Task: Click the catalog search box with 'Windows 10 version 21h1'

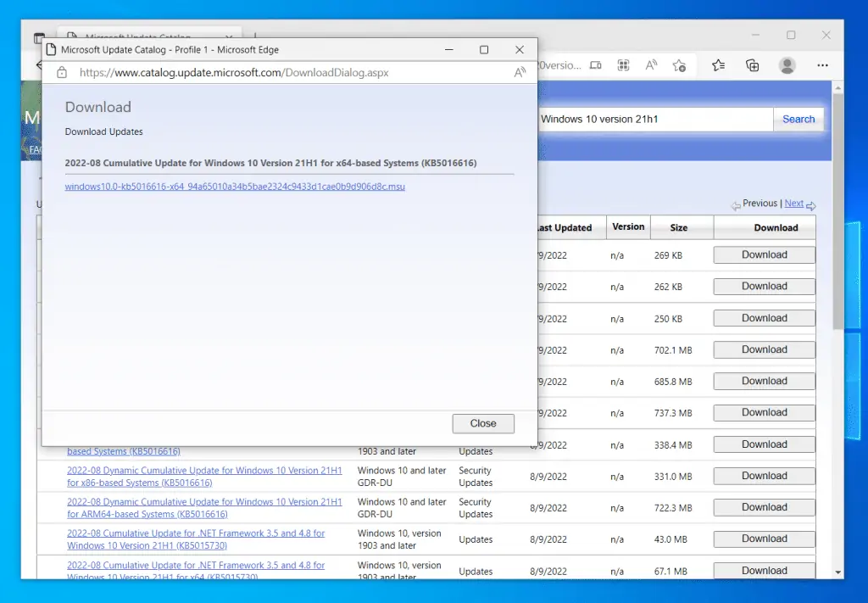Action: [655, 119]
